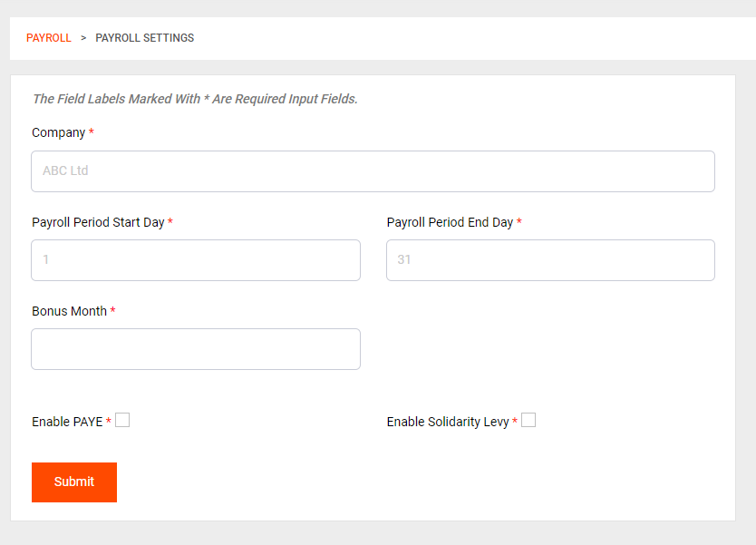Click the Enable PAYE label text
This screenshot has width=756, height=545.
click(x=67, y=421)
